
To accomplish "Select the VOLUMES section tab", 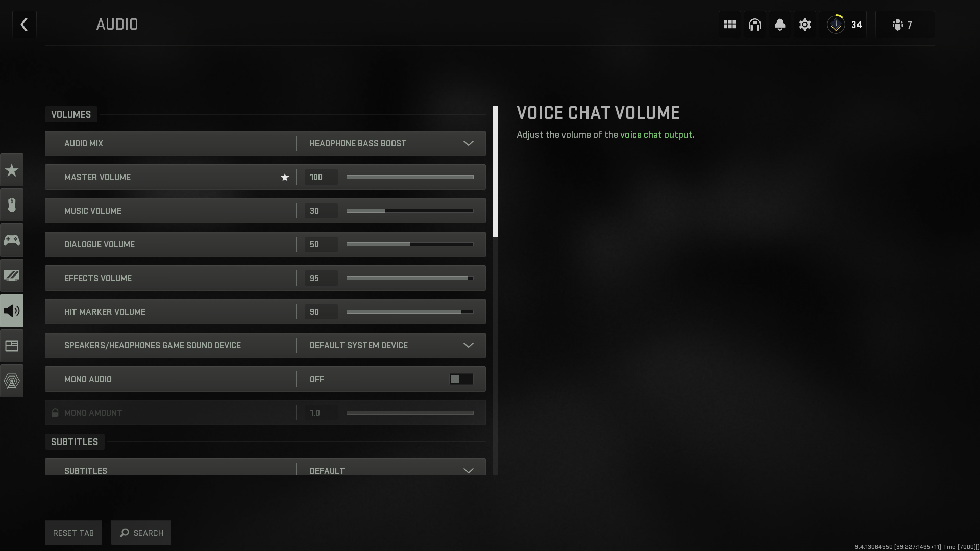I will (x=70, y=114).
